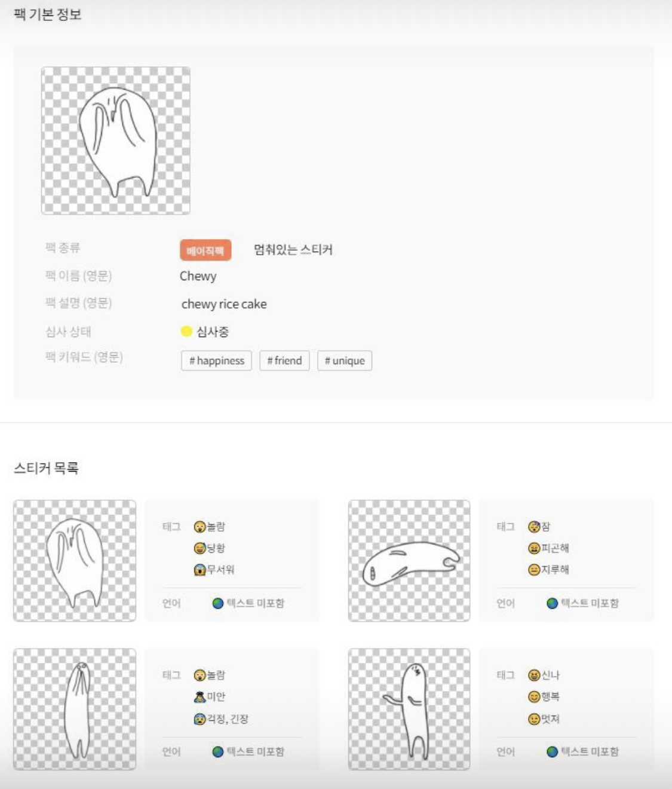Click the 신나 excited emoji tag icon
The width and height of the screenshot is (672, 789).
click(x=534, y=675)
